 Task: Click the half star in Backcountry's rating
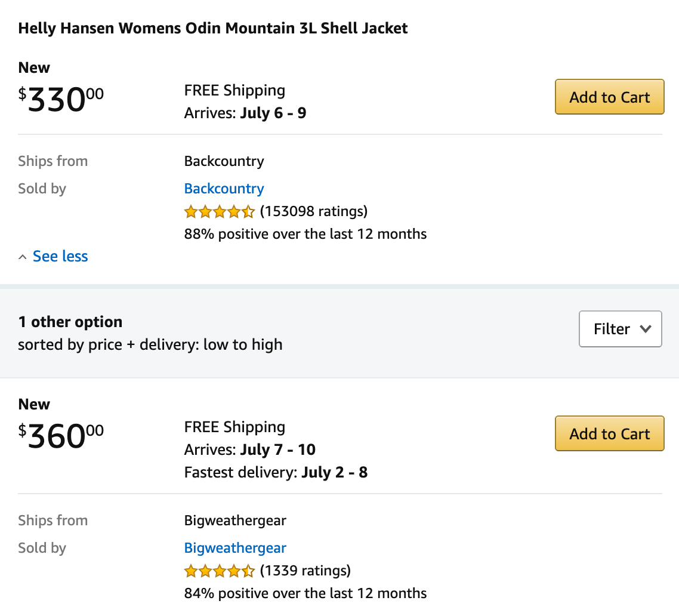coord(248,211)
